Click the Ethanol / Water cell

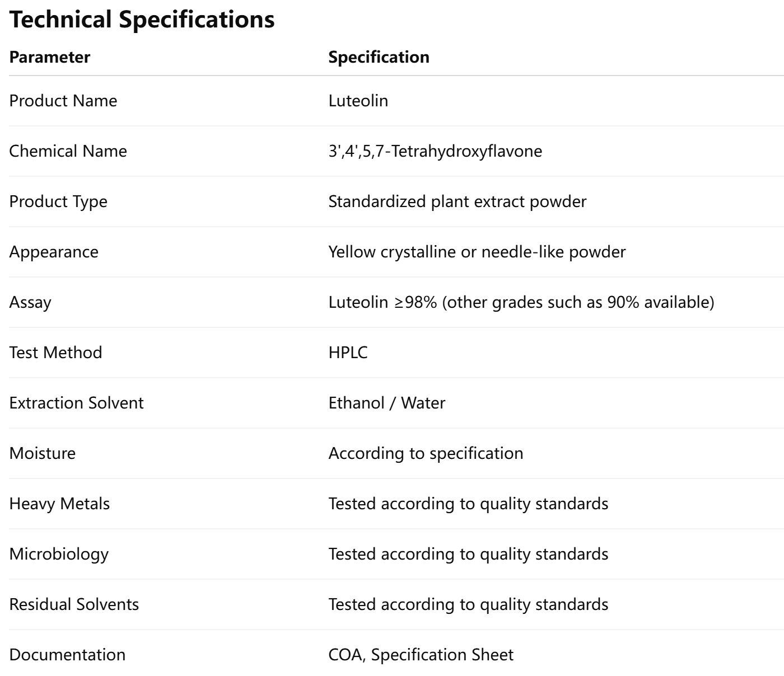pos(386,403)
